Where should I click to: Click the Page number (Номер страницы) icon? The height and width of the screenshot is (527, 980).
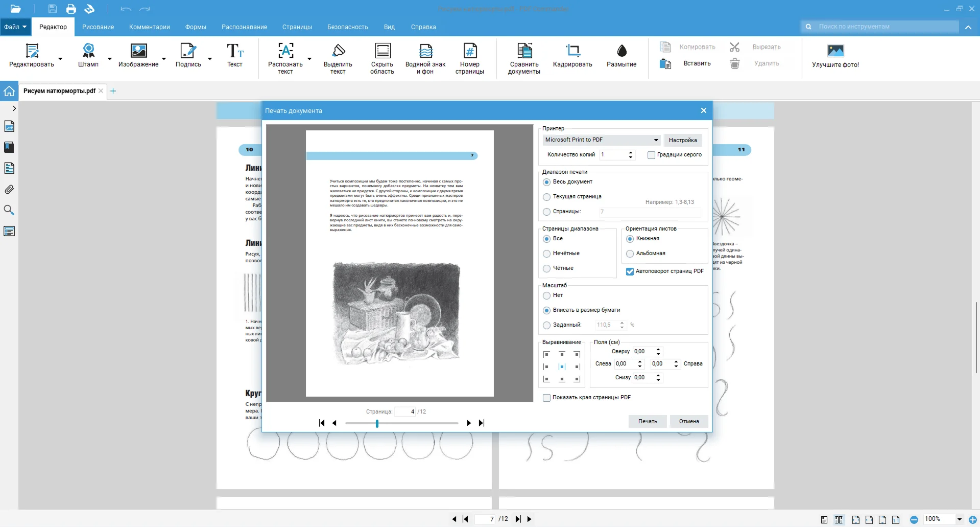469,51
